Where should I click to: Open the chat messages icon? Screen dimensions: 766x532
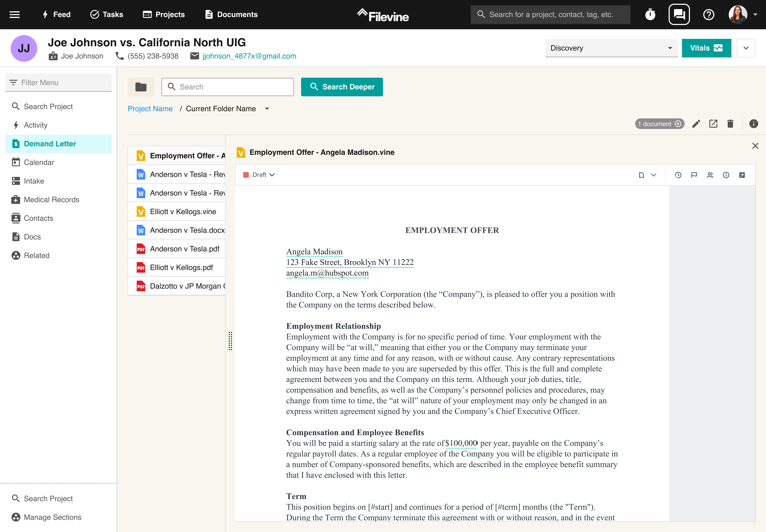pos(679,14)
